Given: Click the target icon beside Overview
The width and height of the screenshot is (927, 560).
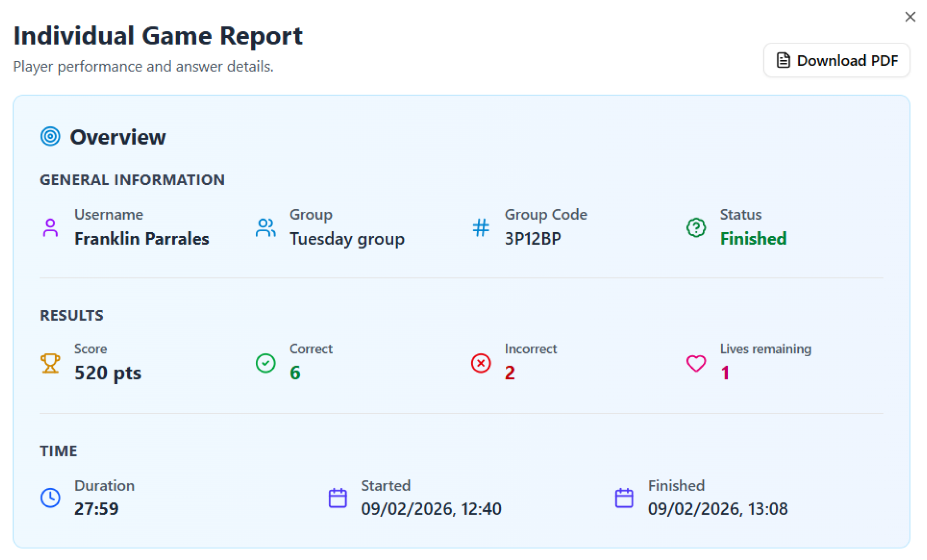Looking at the screenshot, I should point(50,136).
